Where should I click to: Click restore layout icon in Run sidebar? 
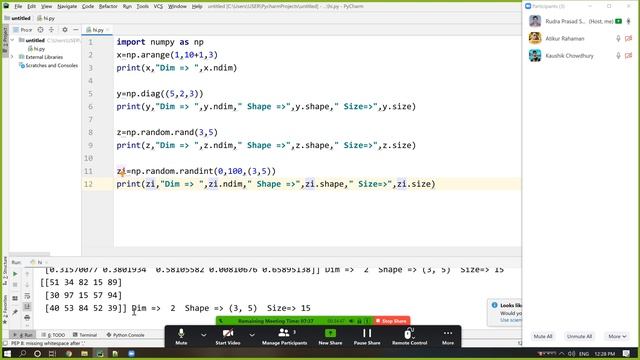(x=15, y=298)
